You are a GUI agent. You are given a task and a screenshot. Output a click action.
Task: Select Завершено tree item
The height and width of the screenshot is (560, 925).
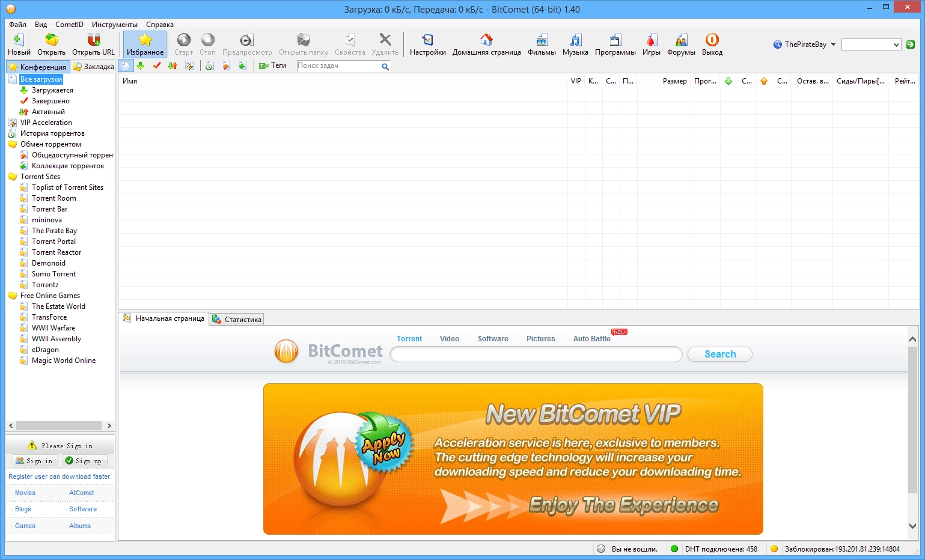(x=50, y=101)
